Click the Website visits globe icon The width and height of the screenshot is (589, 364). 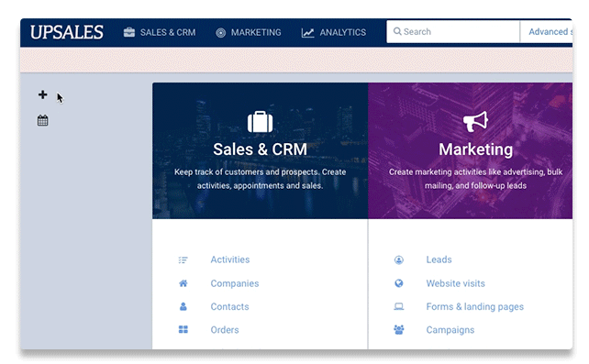point(399,283)
